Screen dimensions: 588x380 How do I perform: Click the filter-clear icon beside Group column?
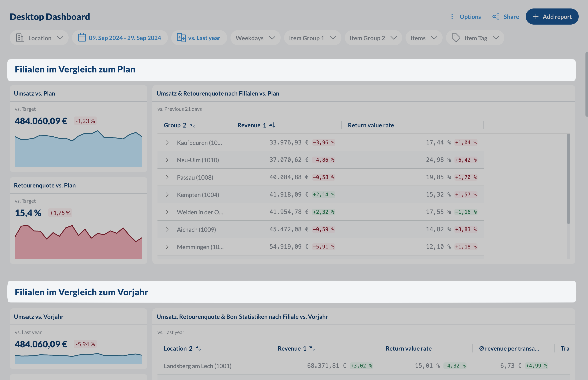192,125
